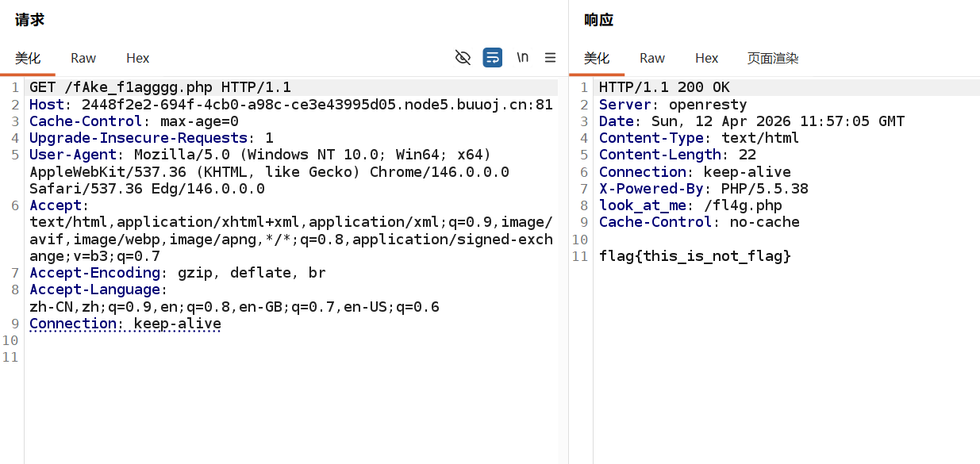Click the Upgrade-Insecure-Requests header line
This screenshot has width=980, height=464.
click(x=152, y=138)
